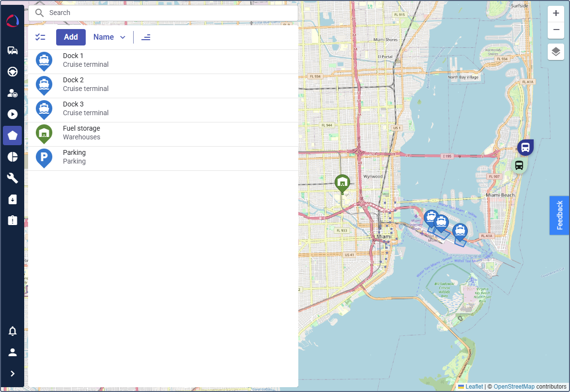Screen dimensions: 570x392
Task: Open the vehicles section in sidebar
Action: coord(13,51)
